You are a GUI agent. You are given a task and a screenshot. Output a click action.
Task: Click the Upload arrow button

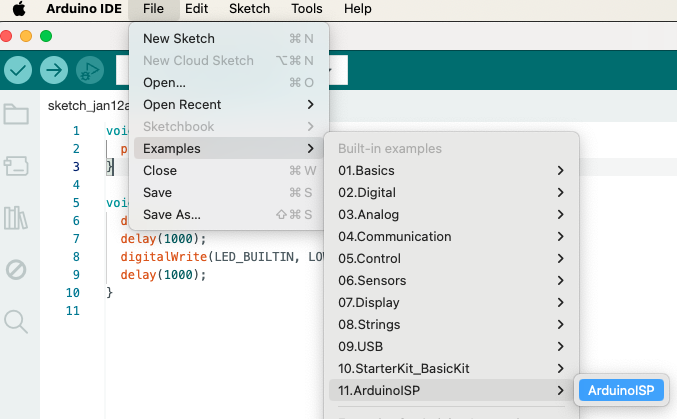[54, 70]
